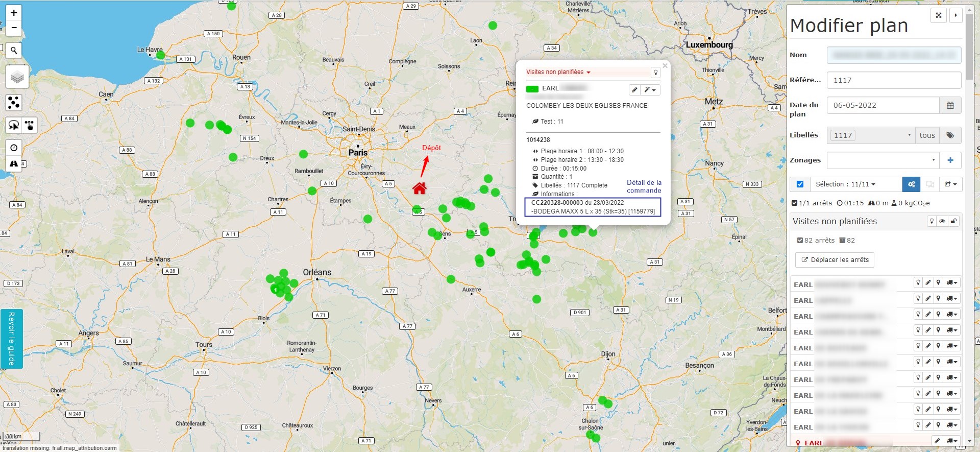Expand the Sélection 11/11 dropdown

(x=845, y=184)
